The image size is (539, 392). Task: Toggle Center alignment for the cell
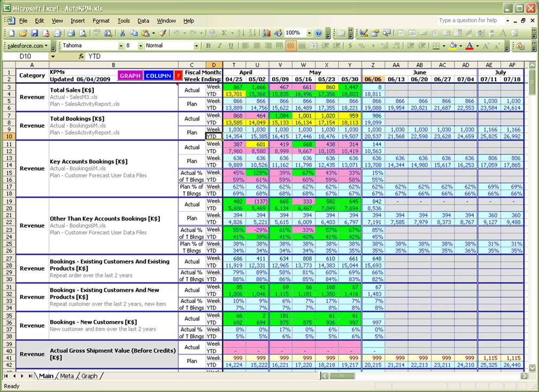pyautogui.click(x=257, y=45)
